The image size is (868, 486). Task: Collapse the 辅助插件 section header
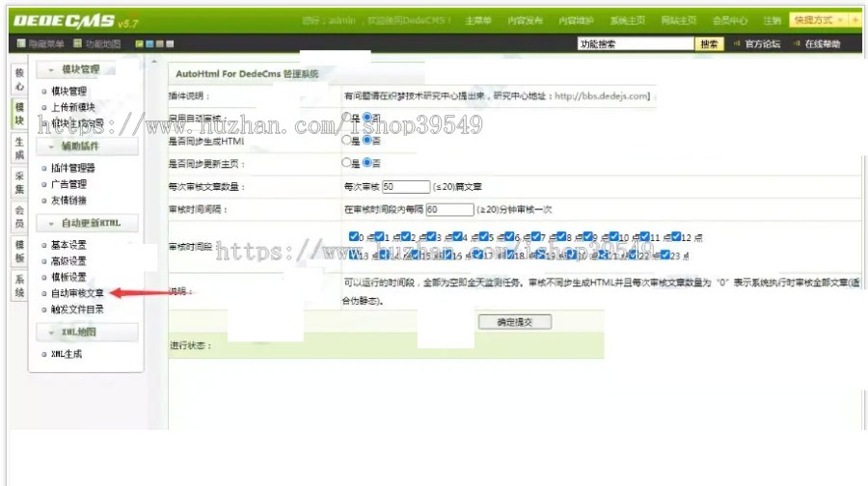coord(87,147)
